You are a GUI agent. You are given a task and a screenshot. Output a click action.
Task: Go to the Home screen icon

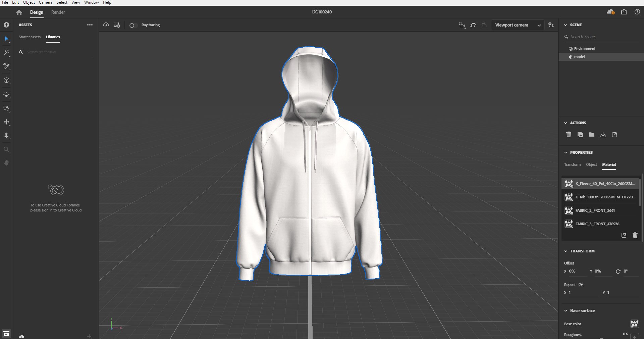pos(19,12)
